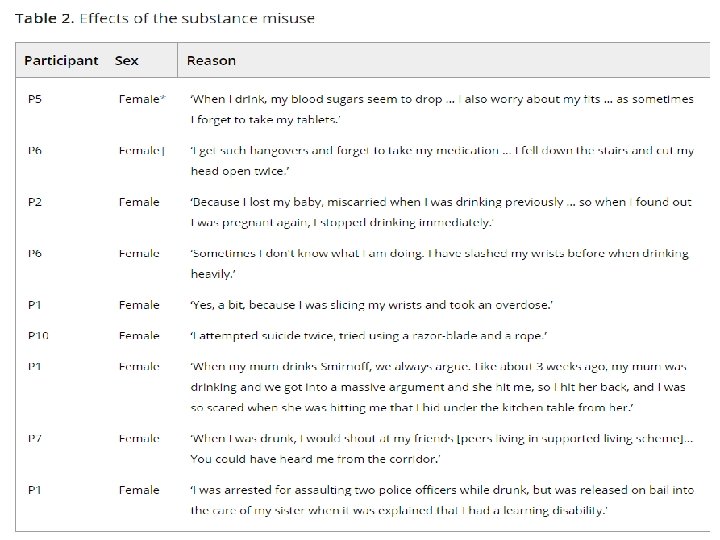This screenshot has height=540, width=720.
Task: Click the miscarried baby quote
Action: (x=441, y=212)
